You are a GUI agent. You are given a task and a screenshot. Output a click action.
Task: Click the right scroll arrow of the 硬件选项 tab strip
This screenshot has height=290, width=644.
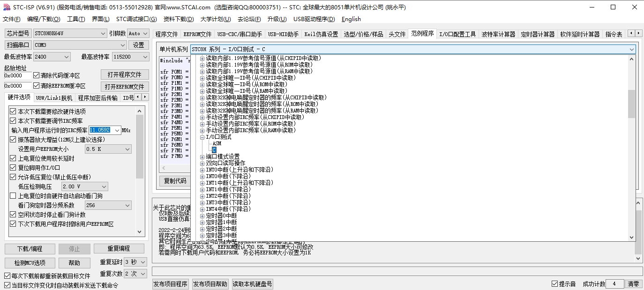[144, 97]
